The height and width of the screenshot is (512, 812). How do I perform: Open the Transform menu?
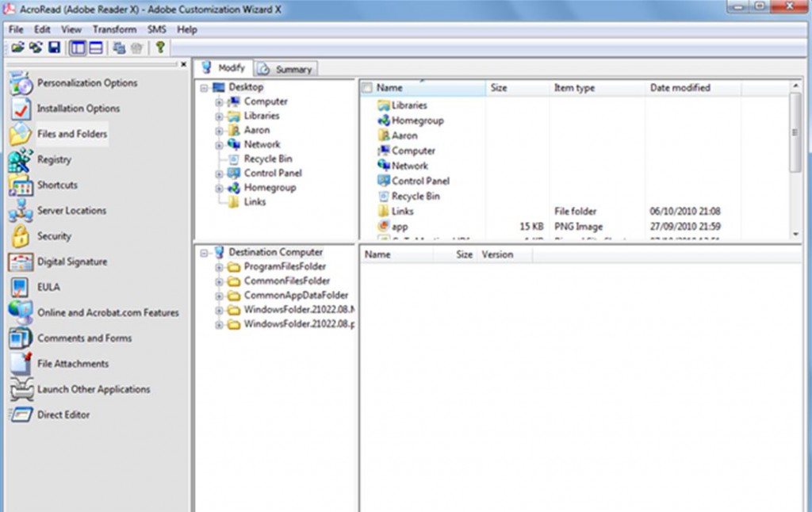coord(114,29)
